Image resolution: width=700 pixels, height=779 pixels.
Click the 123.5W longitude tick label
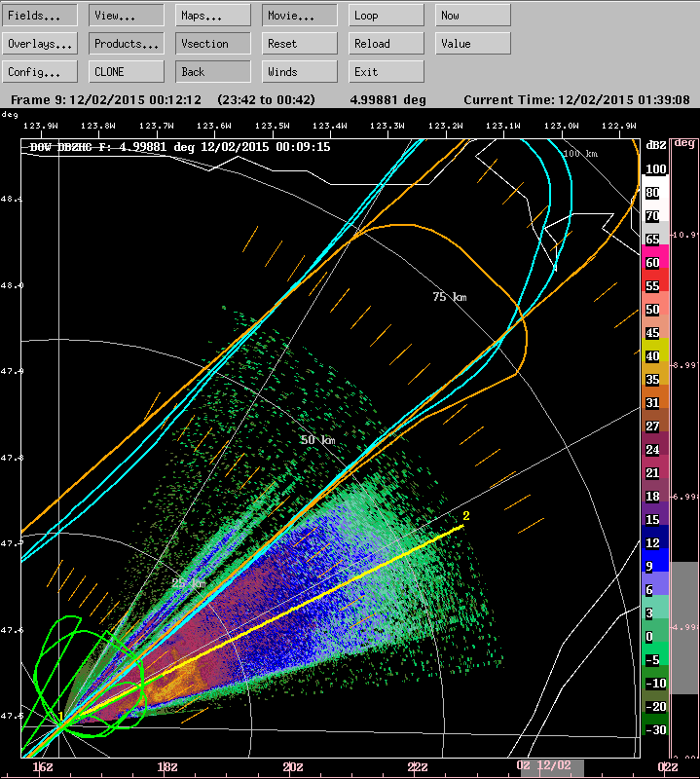click(273, 126)
